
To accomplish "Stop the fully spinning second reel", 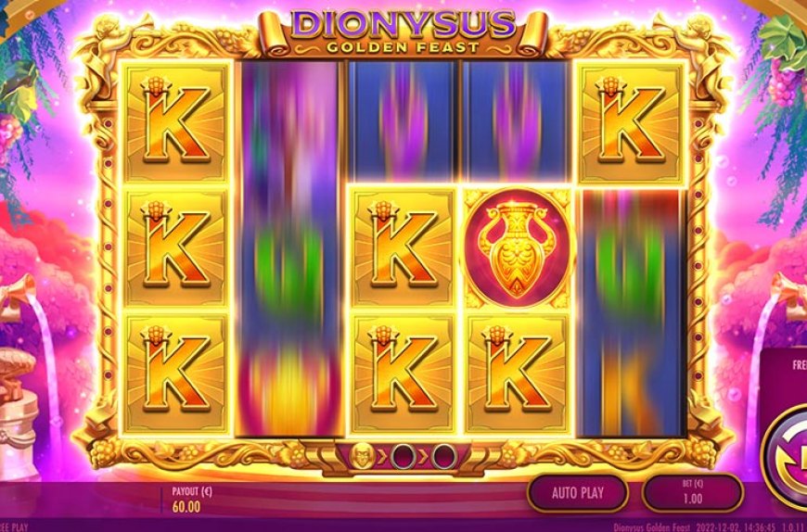I will [289, 248].
